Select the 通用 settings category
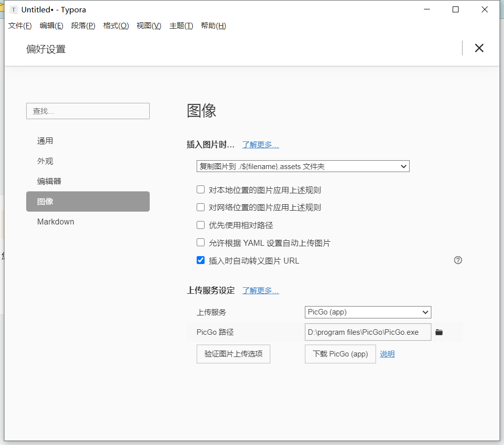 [88, 141]
